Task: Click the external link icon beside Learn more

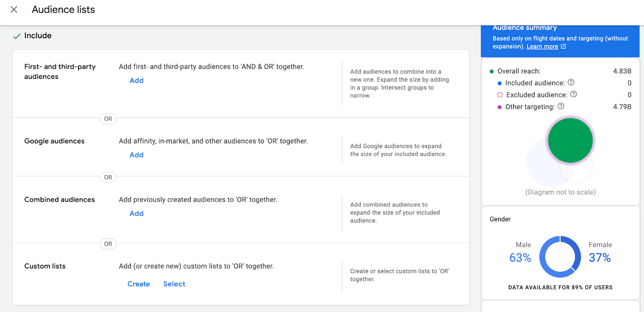Action: pos(563,46)
